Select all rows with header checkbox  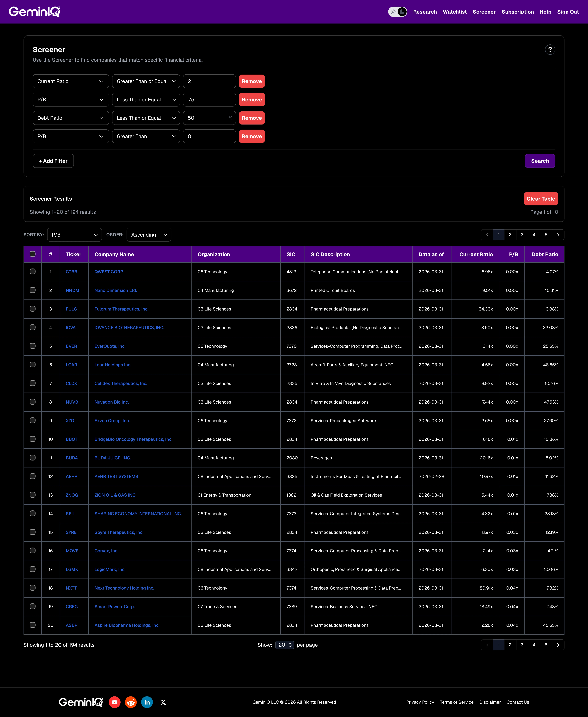pos(32,254)
